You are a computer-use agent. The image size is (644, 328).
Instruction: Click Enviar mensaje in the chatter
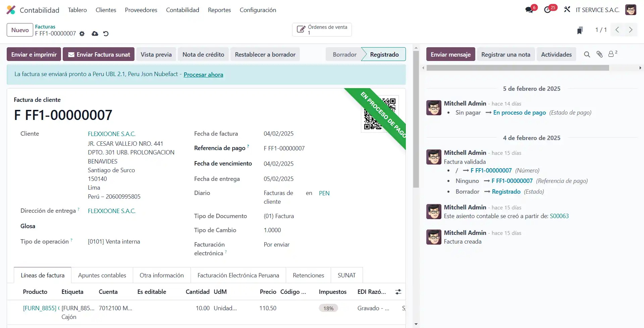pos(450,54)
